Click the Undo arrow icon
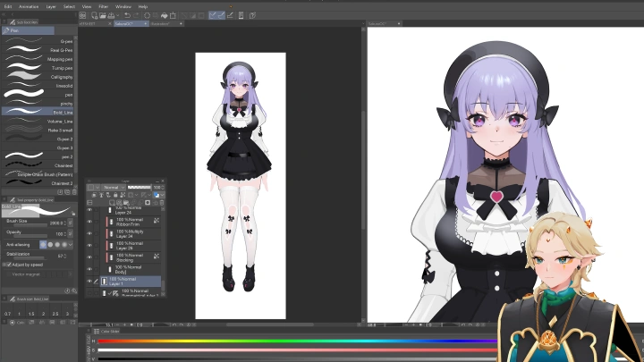Screen dimensions: 644x362 click(127, 15)
